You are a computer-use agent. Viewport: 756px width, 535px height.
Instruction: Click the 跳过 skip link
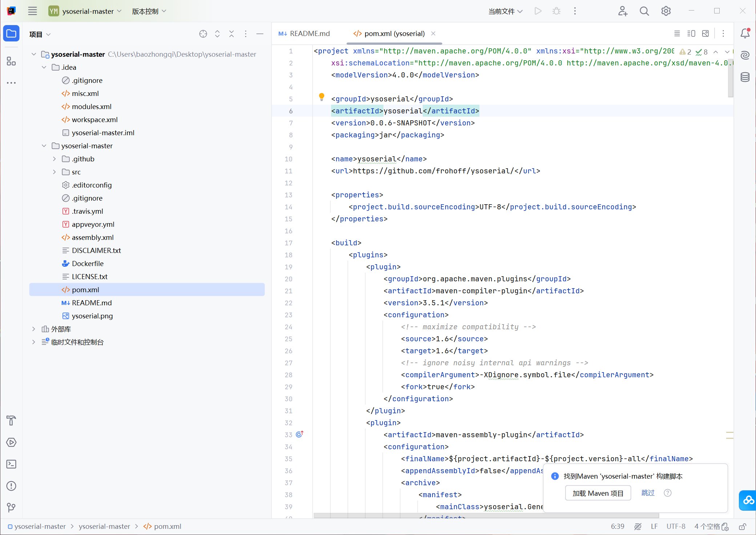point(648,493)
